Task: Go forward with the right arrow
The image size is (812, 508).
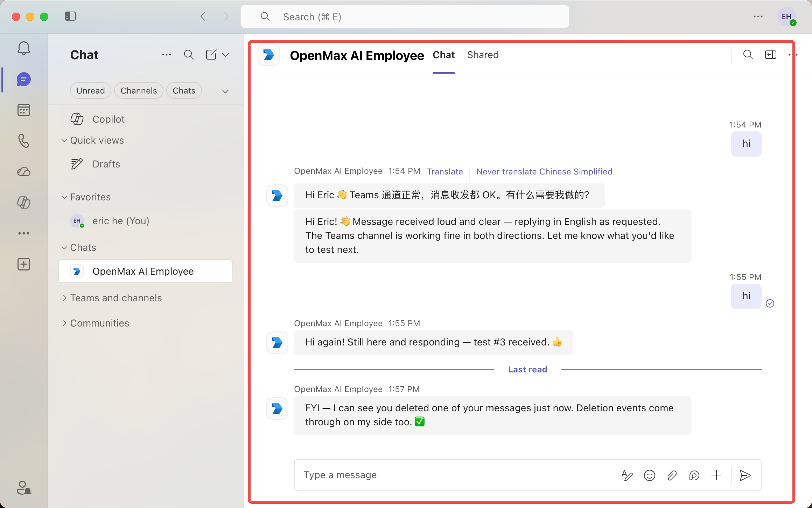Action: pos(226,16)
